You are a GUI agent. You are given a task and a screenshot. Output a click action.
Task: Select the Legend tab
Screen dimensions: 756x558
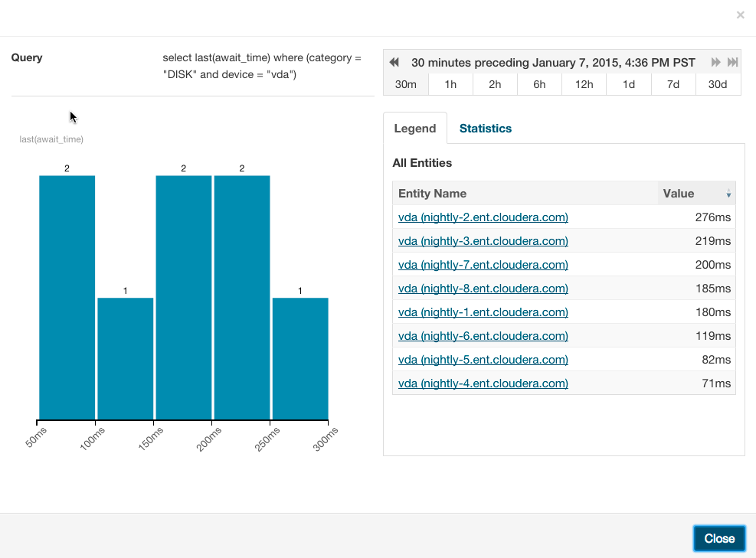[x=414, y=129]
